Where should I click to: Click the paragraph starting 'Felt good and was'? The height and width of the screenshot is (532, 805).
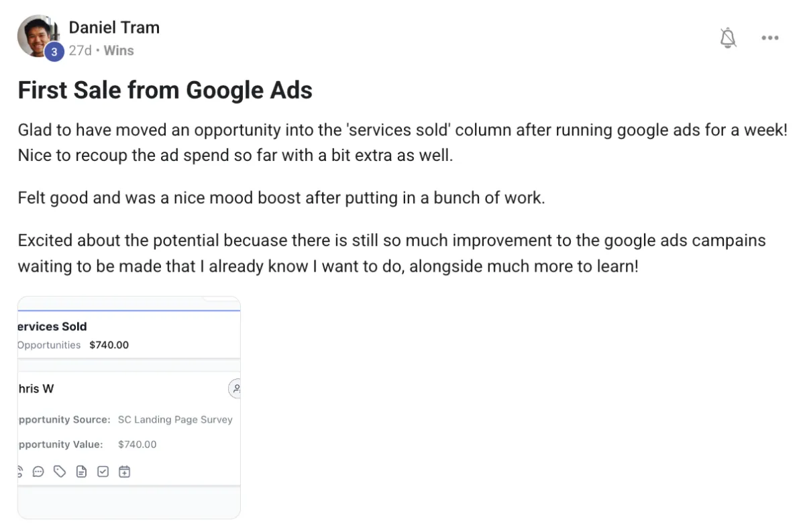pyautogui.click(x=281, y=199)
